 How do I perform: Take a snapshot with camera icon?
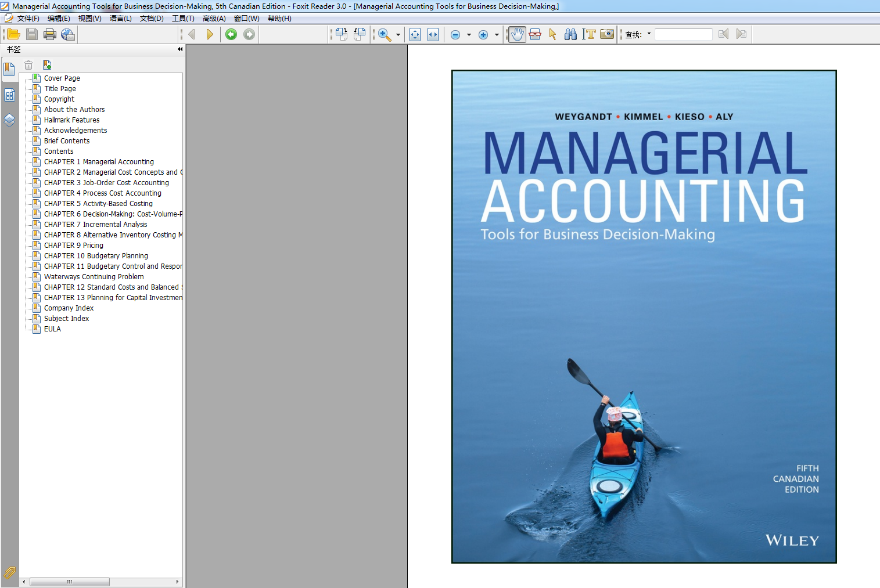[607, 34]
